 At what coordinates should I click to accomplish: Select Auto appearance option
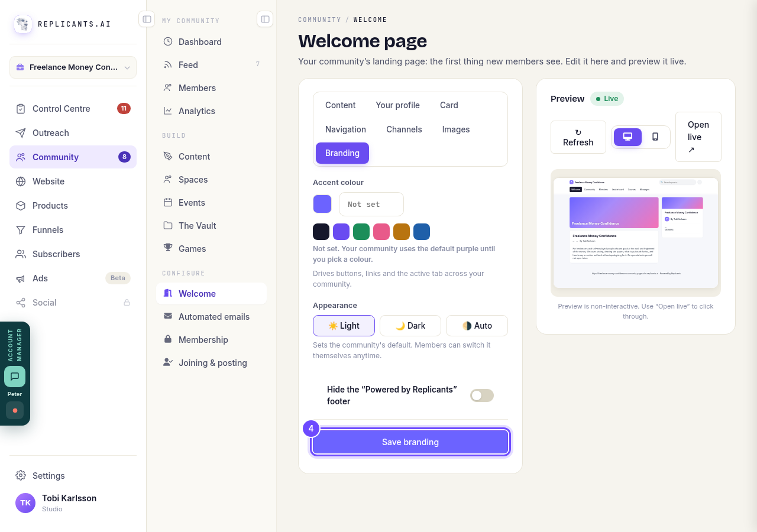pyautogui.click(x=477, y=326)
